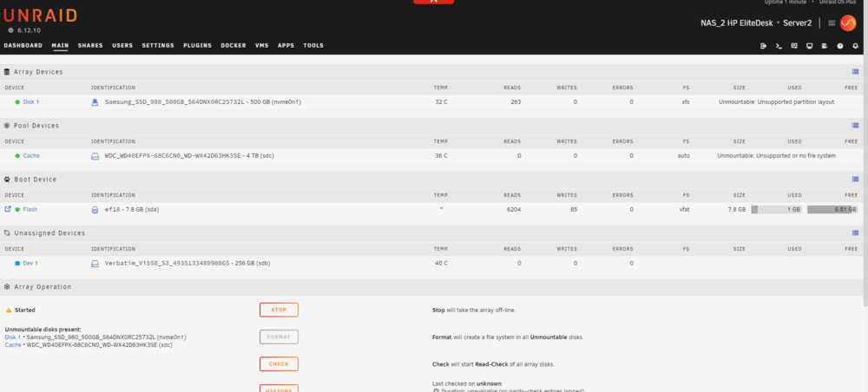Open the feedback icon in header
This screenshot has height=392, width=868.
click(x=794, y=46)
